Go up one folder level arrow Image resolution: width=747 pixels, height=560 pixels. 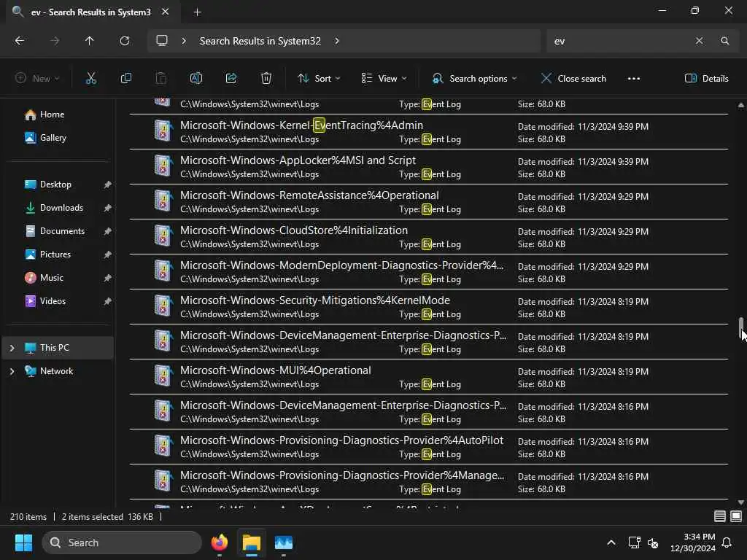89,41
